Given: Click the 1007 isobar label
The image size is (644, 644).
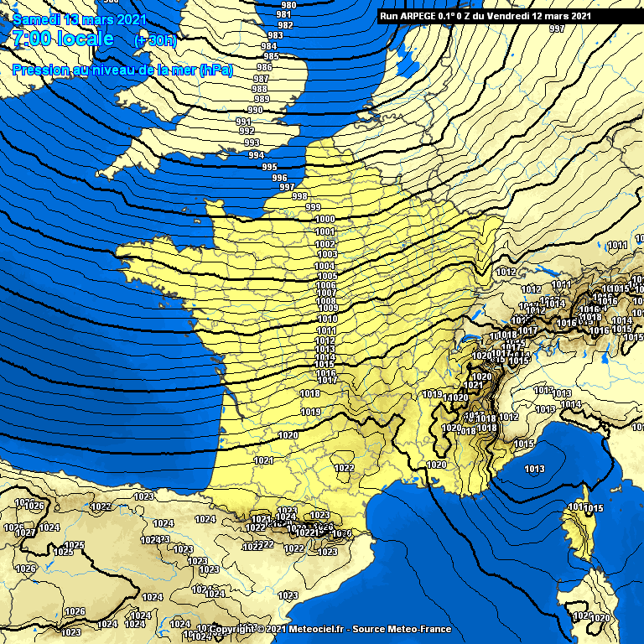Looking at the screenshot, I should pos(326,293).
